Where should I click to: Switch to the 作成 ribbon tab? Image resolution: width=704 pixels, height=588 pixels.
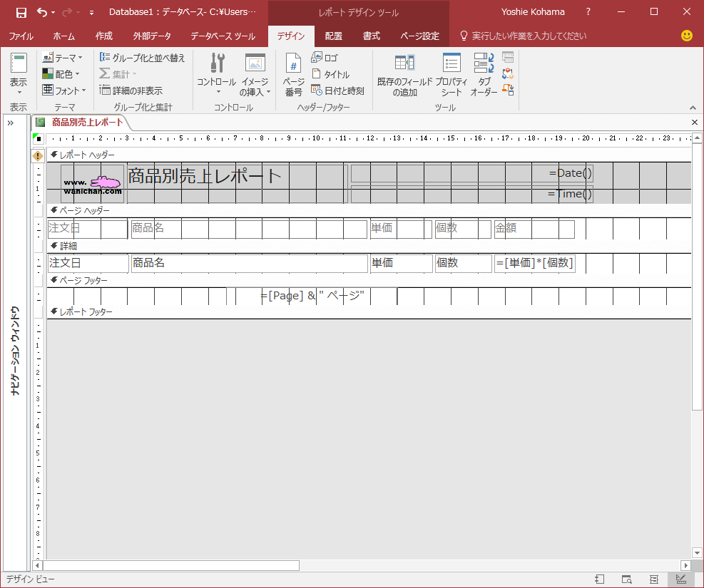point(104,36)
